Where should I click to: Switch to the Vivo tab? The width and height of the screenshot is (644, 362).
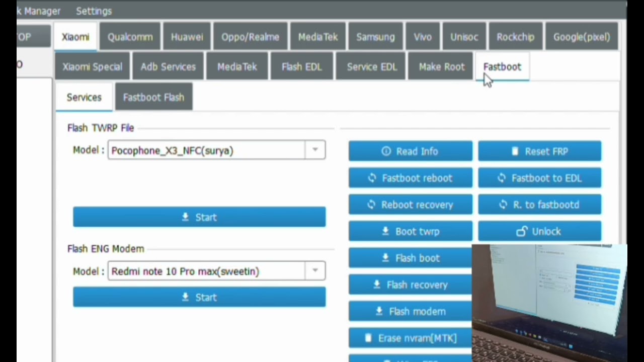click(423, 37)
